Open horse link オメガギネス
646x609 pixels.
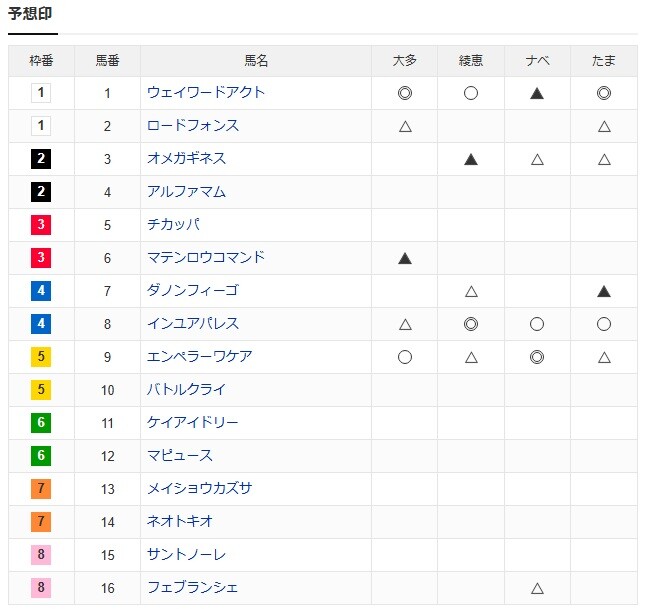tap(186, 159)
